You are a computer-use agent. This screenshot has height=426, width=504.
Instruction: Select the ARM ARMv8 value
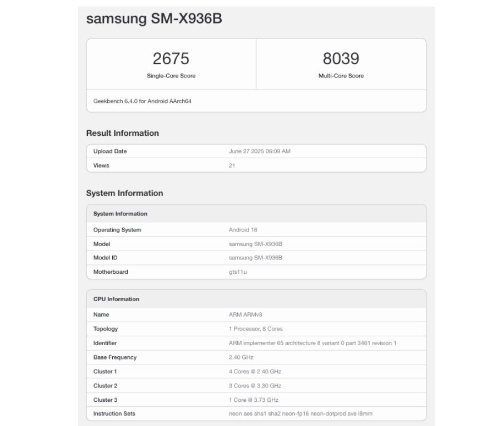245,314
